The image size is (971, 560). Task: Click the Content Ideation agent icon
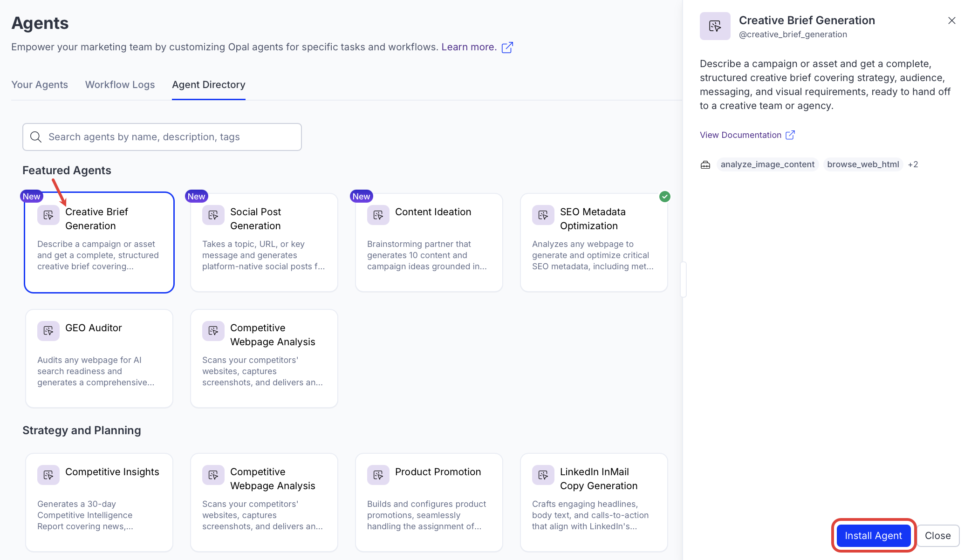[x=378, y=215]
